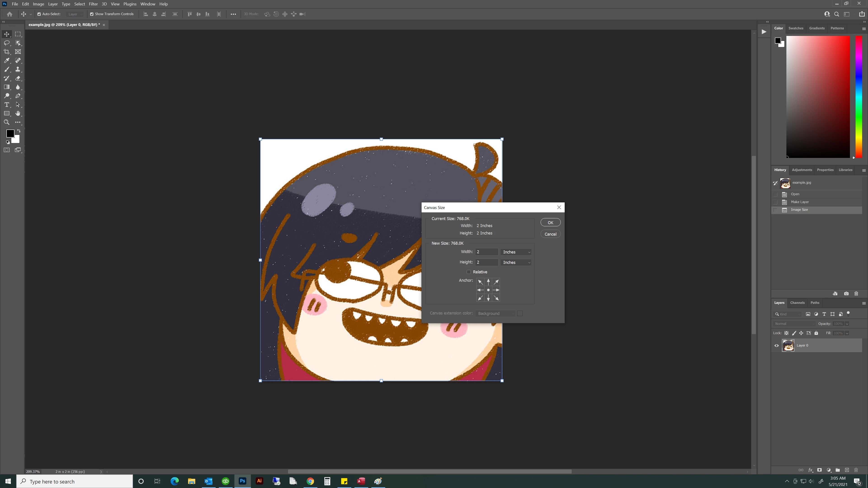Click the trash icon in Layers panel
Screen dimensions: 868x488
pyautogui.click(x=856, y=470)
